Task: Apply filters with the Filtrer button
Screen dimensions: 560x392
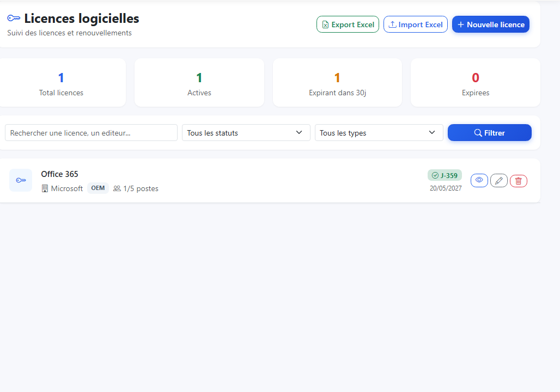Action: pyautogui.click(x=489, y=132)
